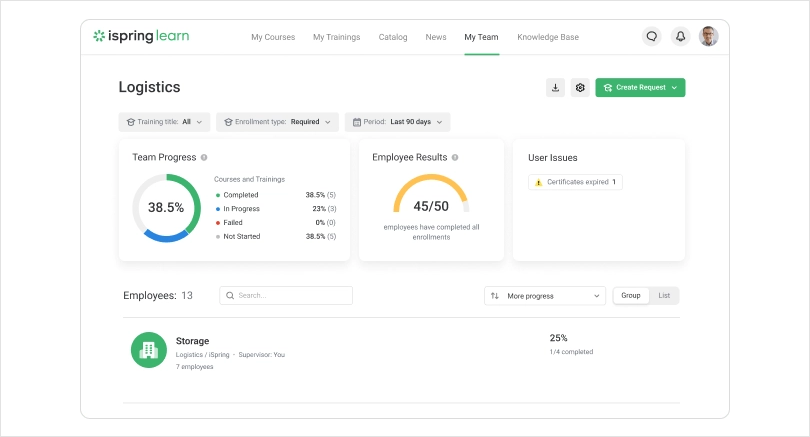The width and height of the screenshot is (810, 437).
Task: Open the More progress sort dropdown
Action: pyautogui.click(x=544, y=296)
